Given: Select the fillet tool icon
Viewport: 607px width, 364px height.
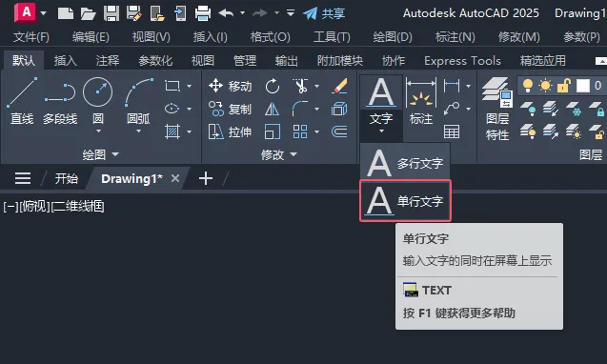Looking at the screenshot, I should click(x=300, y=109).
